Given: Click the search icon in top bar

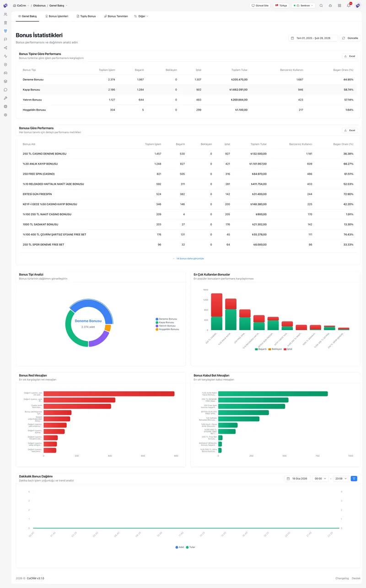Looking at the screenshot, I should pyautogui.click(x=321, y=5).
